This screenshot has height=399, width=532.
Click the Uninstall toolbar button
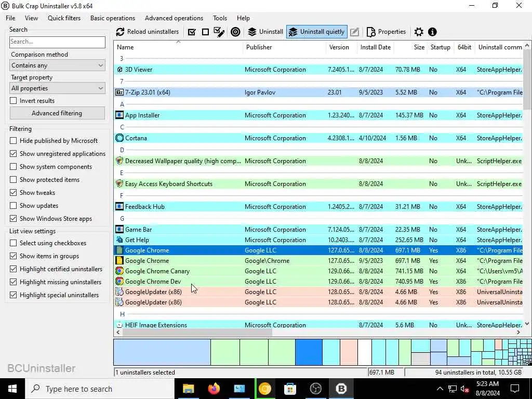click(x=265, y=32)
